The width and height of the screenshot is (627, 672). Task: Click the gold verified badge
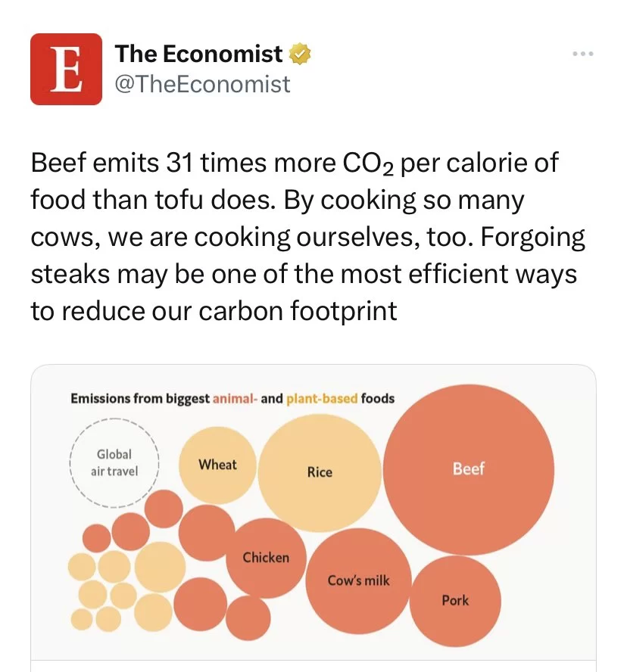(300, 54)
